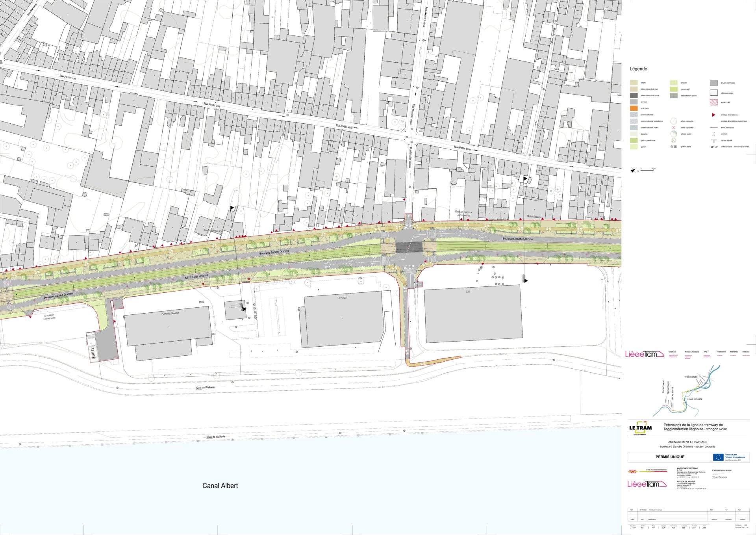This screenshot has width=756, height=535.
Task: Select the 'pierre naturelle plateforme' swatch
Action: point(634,121)
